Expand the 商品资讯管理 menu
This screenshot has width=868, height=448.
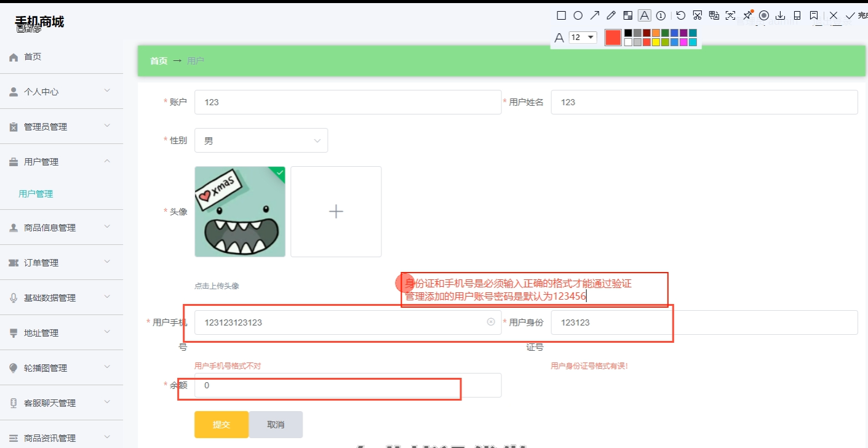coord(62,438)
